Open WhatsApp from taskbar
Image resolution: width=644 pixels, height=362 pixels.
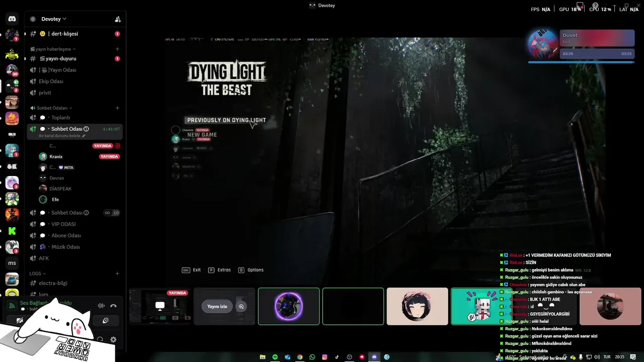point(312,357)
